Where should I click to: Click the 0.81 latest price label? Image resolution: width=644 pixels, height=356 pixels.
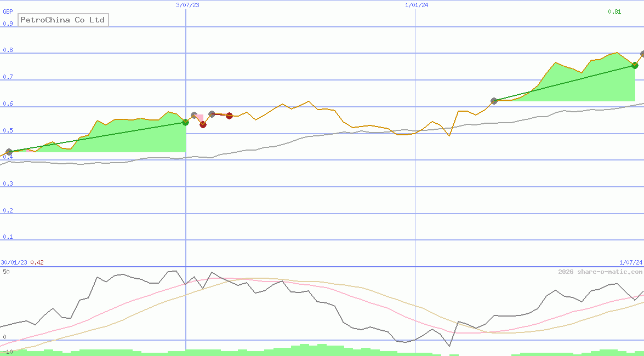[x=614, y=10]
